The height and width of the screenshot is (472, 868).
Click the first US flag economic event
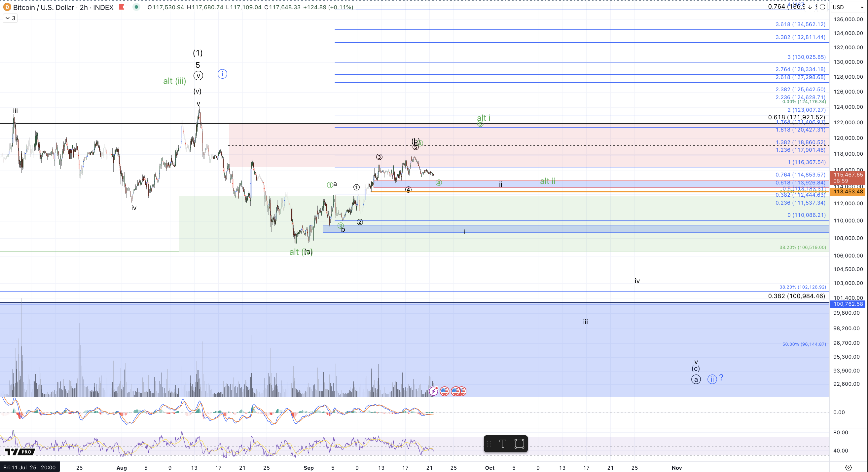[x=445, y=391]
